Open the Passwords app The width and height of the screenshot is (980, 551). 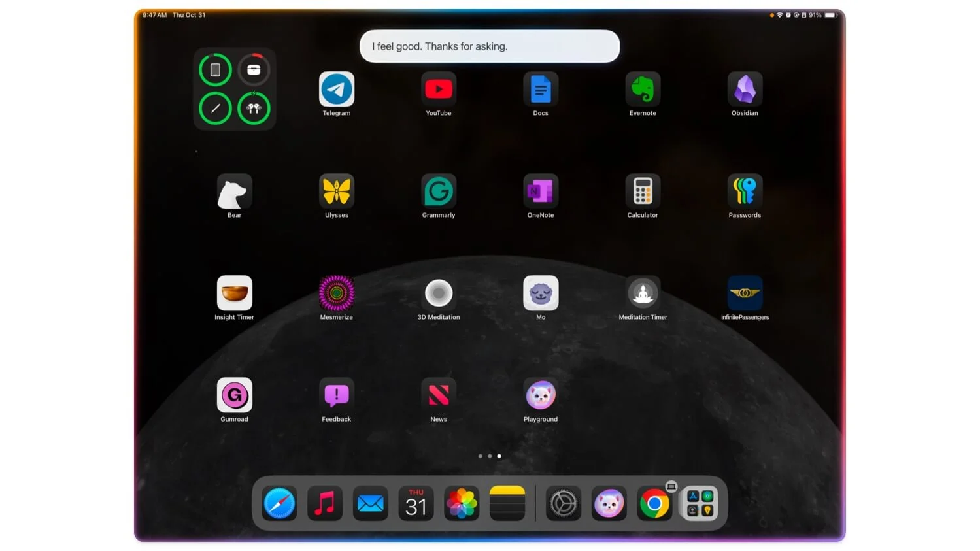click(744, 192)
